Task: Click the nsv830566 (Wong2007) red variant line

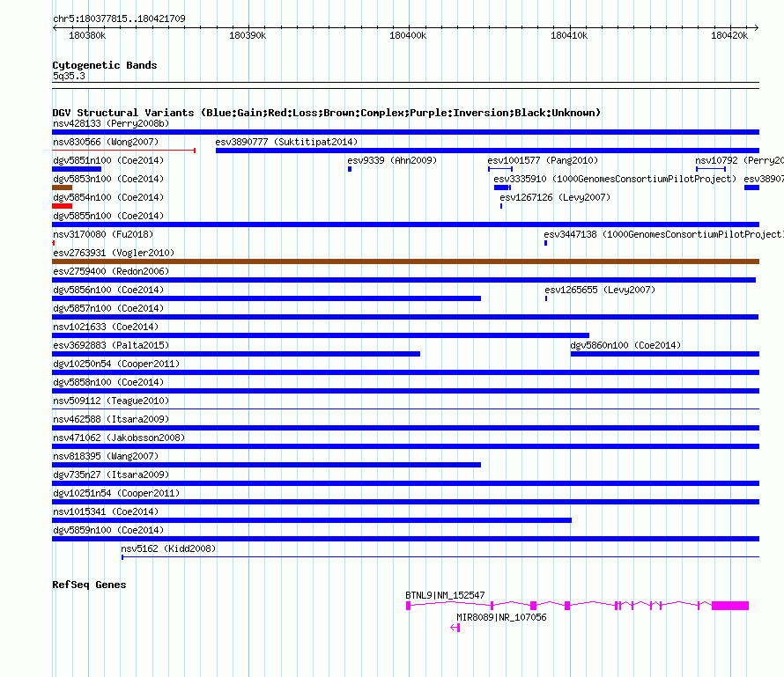Action: 123,151
